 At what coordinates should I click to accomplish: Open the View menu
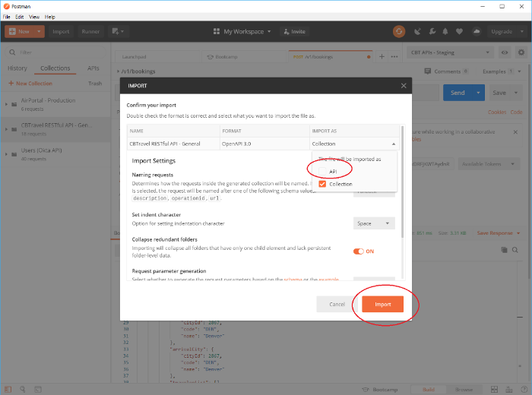[34, 17]
